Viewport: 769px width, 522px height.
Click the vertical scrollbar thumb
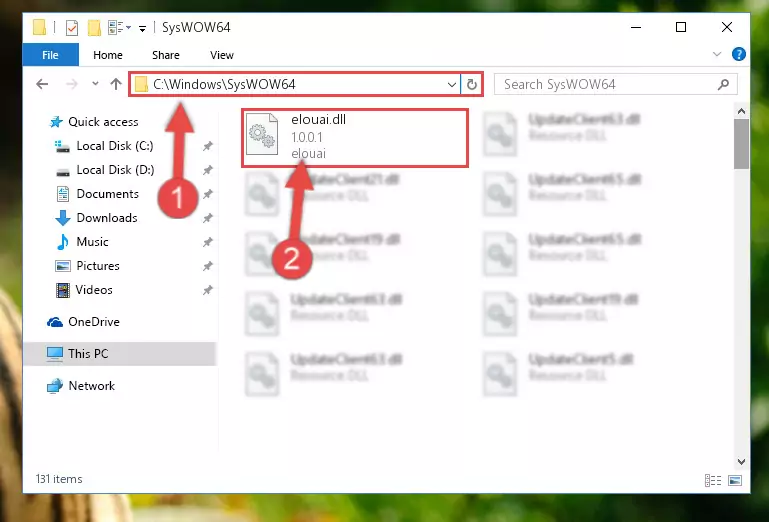(x=742, y=144)
